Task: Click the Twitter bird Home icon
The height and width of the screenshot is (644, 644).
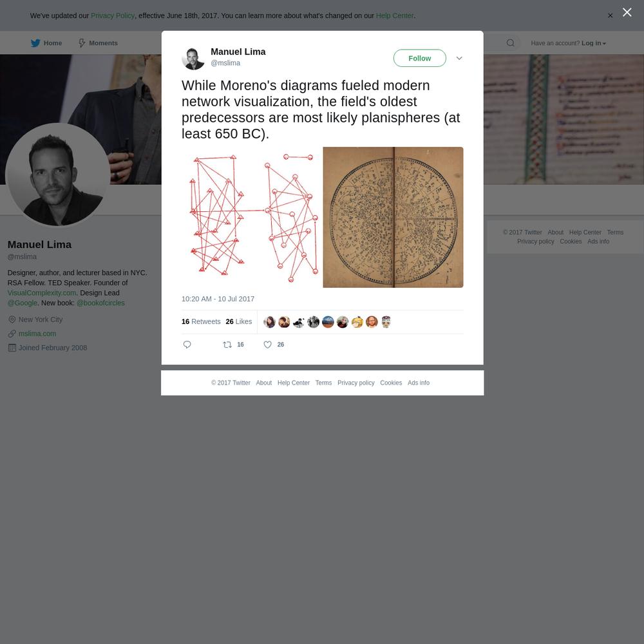Action: (35, 43)
